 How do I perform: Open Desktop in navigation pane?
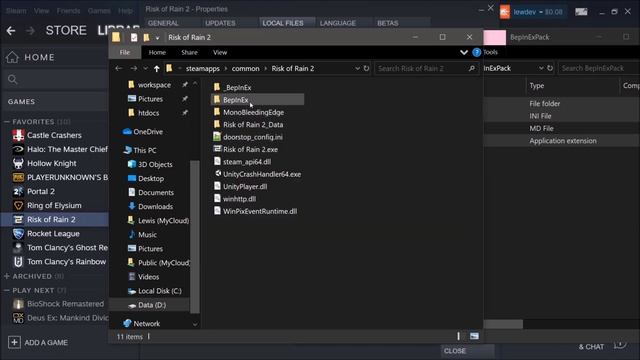(146, 178)
